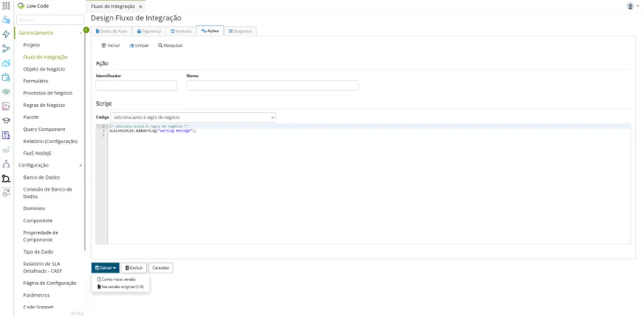Open FaaS NodeJS in sidebar
The image size is (644, 317).
(x=37, y=153)
